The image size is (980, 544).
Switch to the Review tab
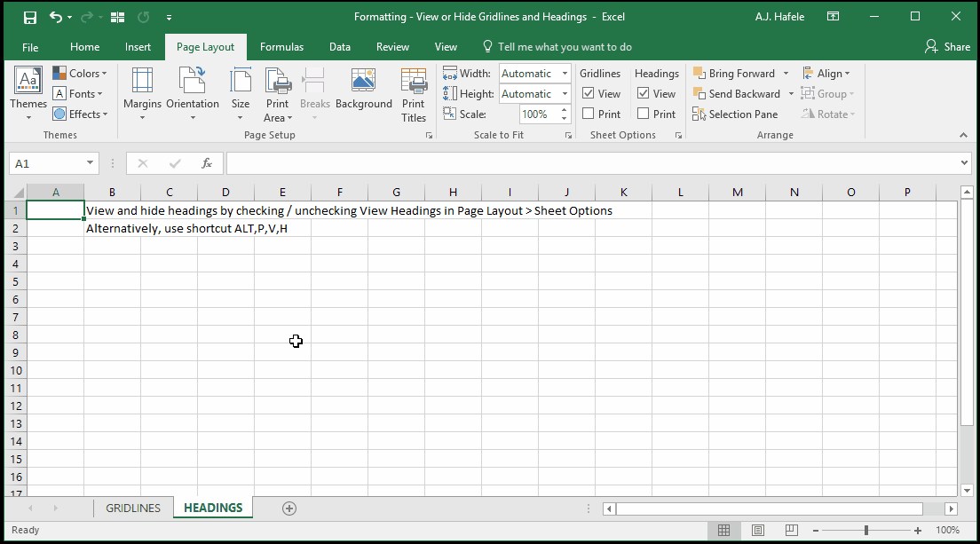(392, 47)
